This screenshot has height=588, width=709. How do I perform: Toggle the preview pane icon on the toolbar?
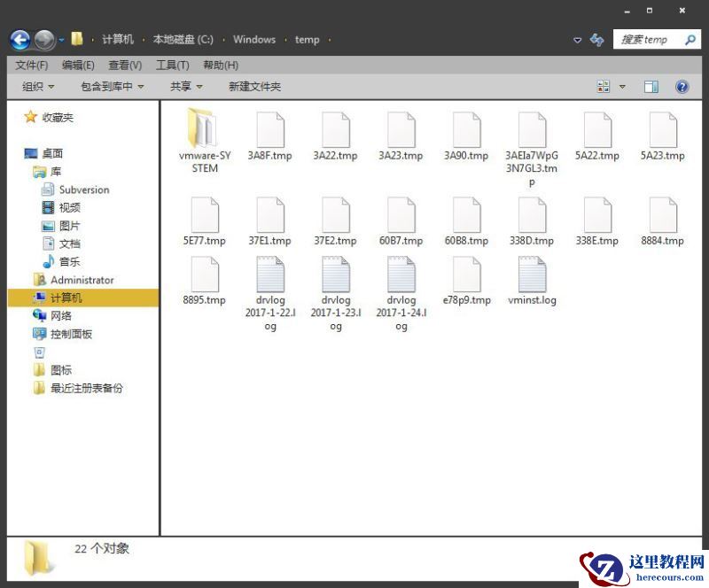651,86
